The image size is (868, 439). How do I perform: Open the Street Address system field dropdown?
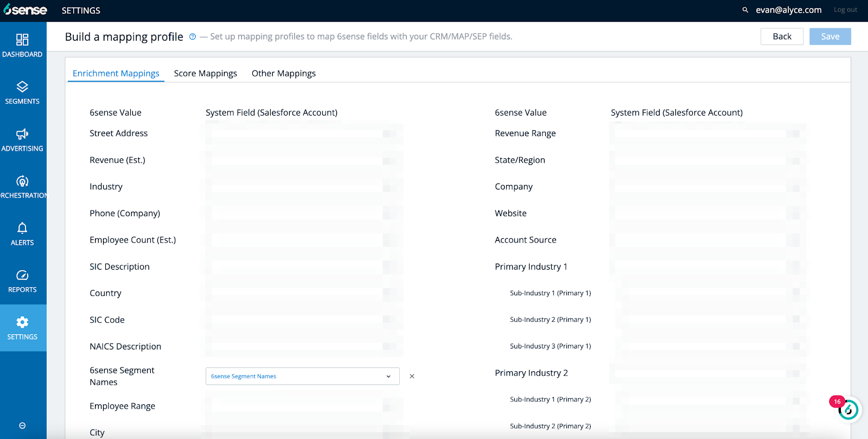coord(303,133)
